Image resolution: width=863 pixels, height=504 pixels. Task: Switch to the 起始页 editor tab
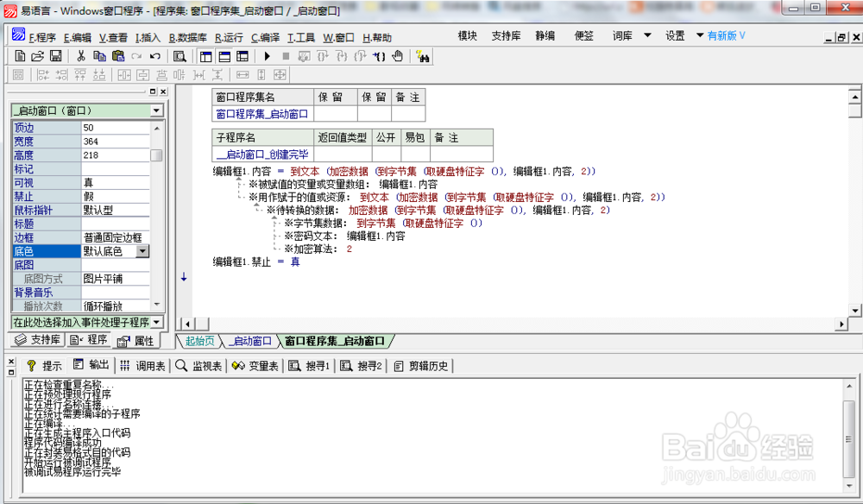(x=199, y=341)
